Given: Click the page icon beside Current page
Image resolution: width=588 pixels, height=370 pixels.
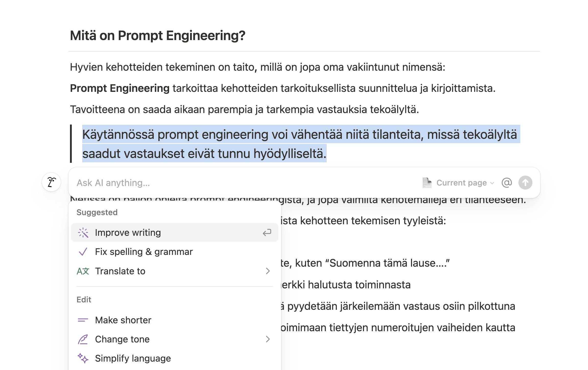Looking at the screenshot, I should (x=427, y=183).
